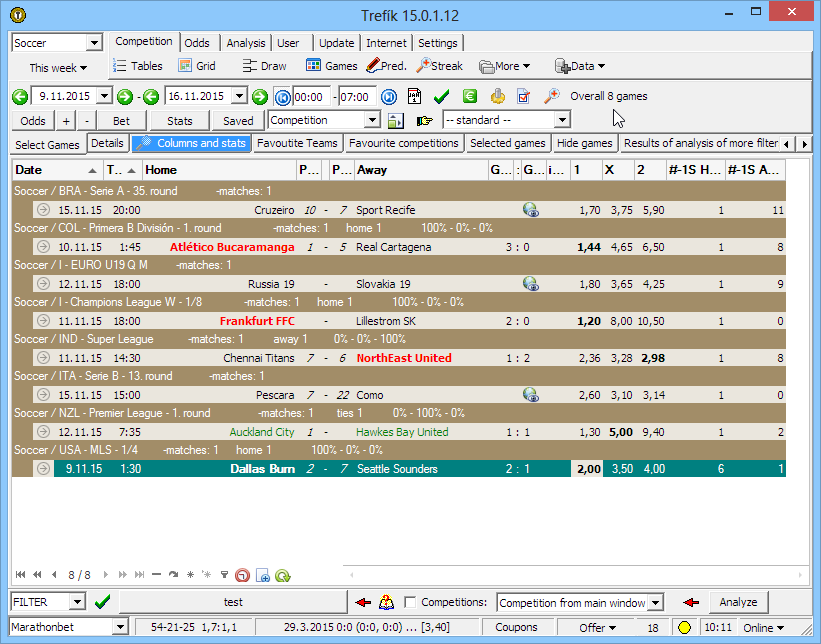Click the Analyze button

[x=739, y=602]
